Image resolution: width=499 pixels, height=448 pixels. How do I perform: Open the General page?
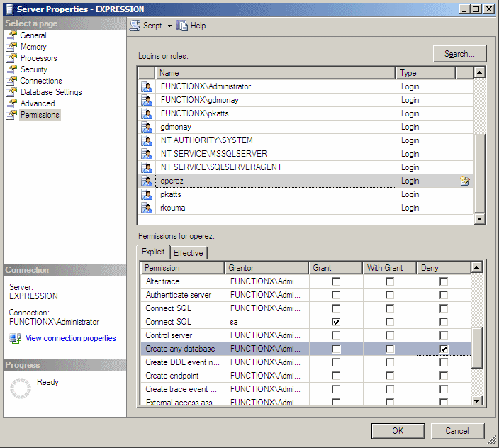tap(33, 35)
